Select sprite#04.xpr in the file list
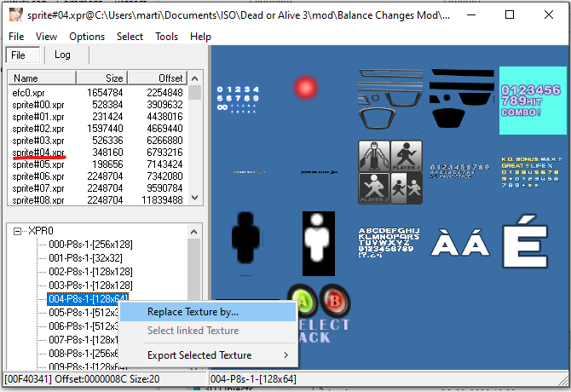 [x=38, y=152]
